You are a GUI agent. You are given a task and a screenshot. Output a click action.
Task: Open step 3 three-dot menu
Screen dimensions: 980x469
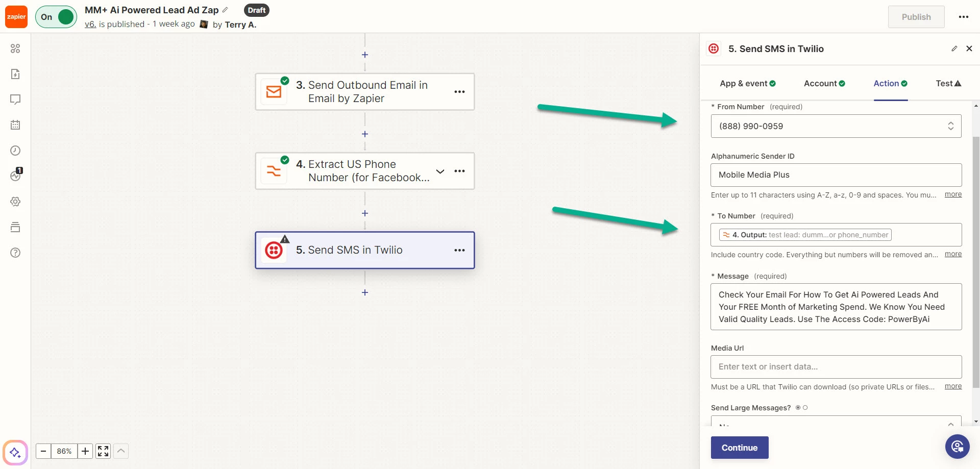[459, 92]
